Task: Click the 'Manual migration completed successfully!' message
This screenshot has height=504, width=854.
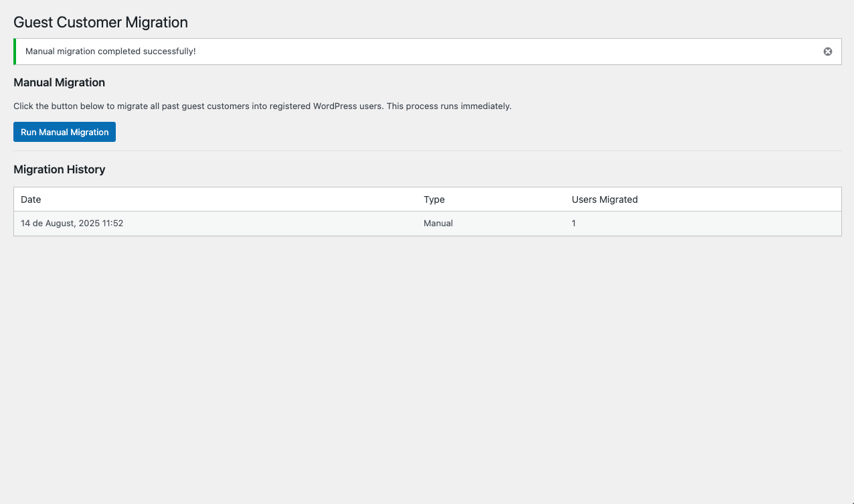Action: [110, 52]
